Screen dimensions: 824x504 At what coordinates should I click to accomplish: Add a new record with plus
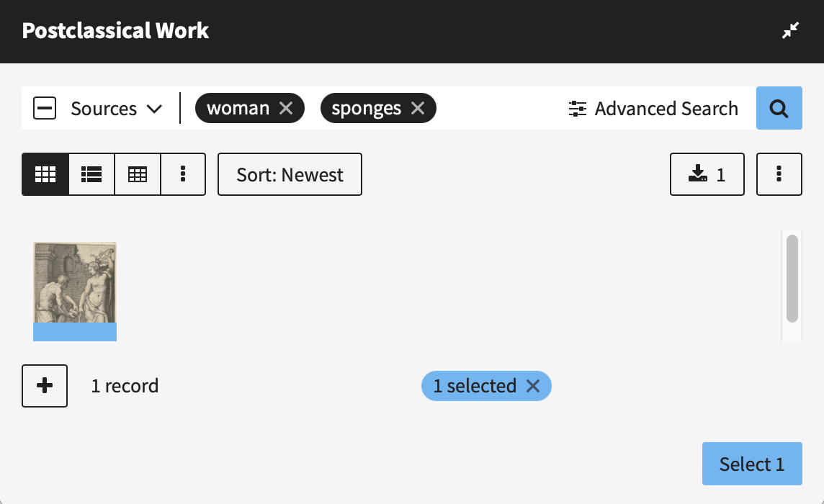tap(45, 386)
